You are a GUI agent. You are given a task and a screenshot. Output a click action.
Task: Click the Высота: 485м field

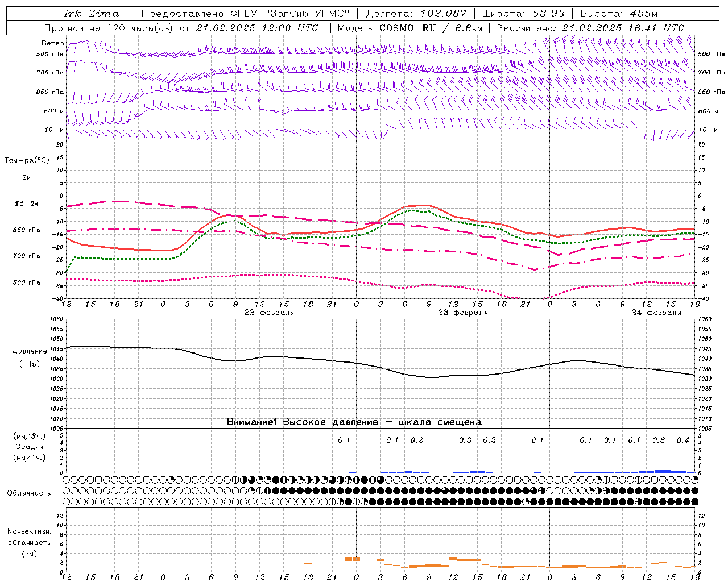(x=619, y=14)
